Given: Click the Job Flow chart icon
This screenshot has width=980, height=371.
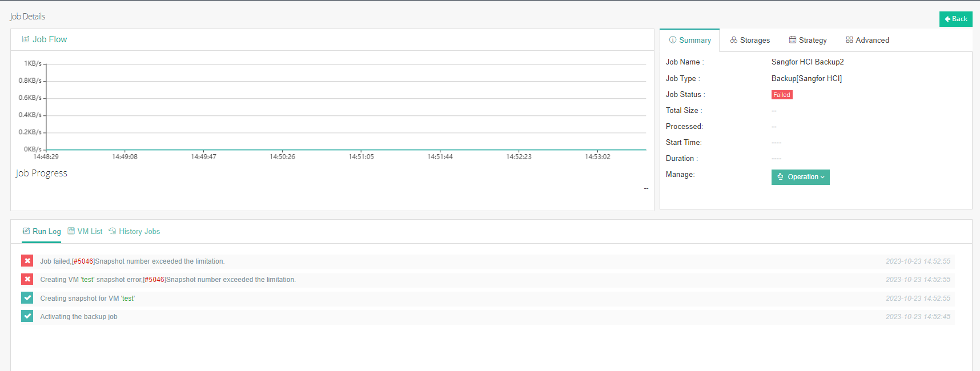Looking at the screenshot, I should [x=25, y=39].
